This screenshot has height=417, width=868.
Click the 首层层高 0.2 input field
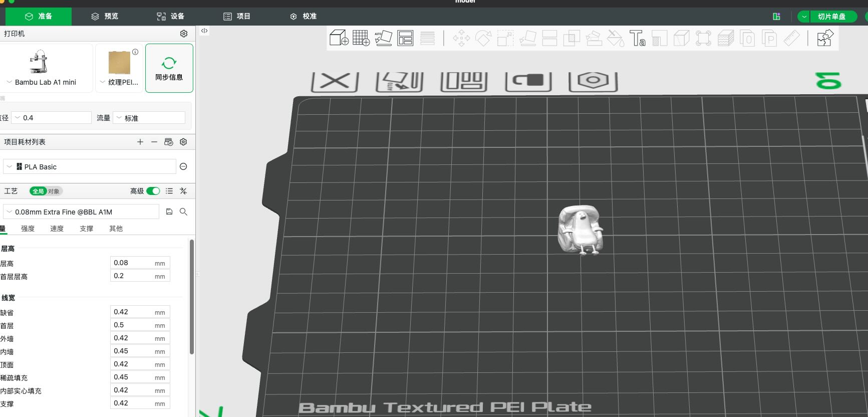pos(140,276)
